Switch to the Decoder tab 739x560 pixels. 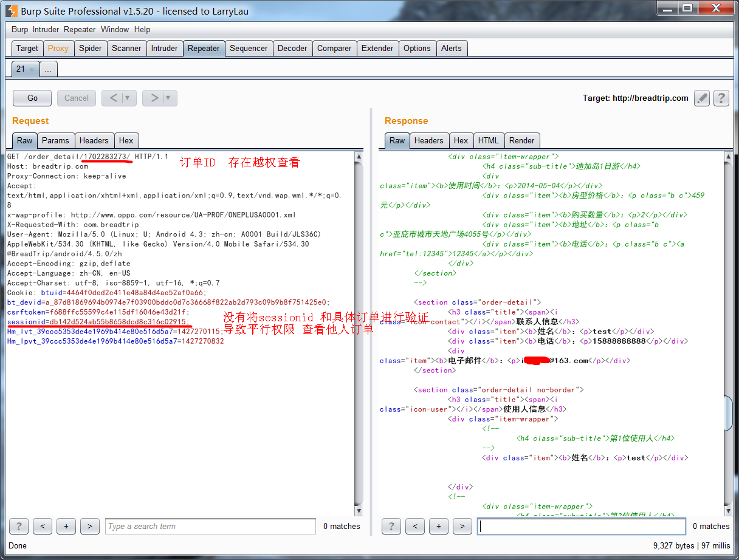click(292, 48)
